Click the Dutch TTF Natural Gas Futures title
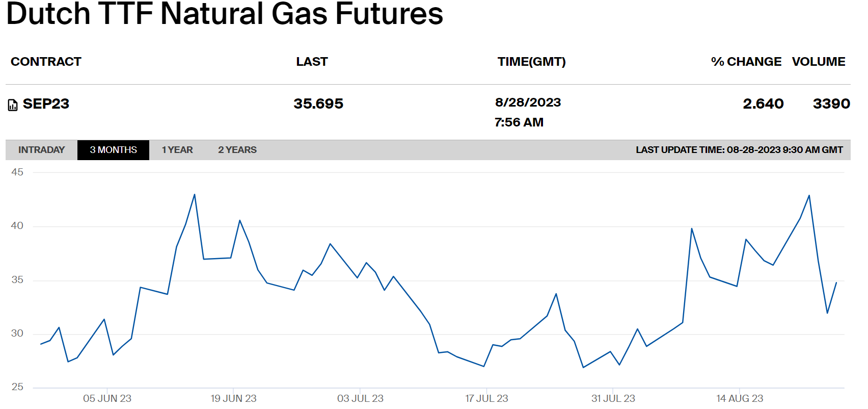The height and width of the screenshot is (409, 868). 225,13
